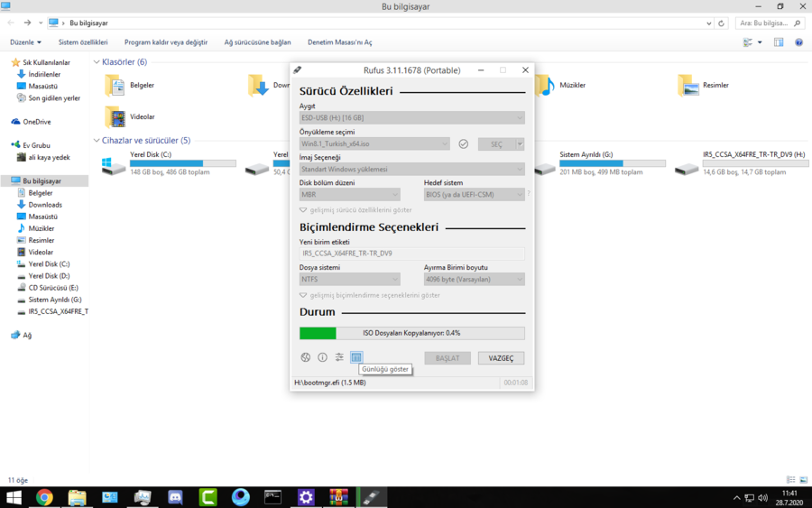This screenshot has width=812, height=508.
Task: Click Sistem özellikleri in Explorer toolbar
Action: click(83, 42)
